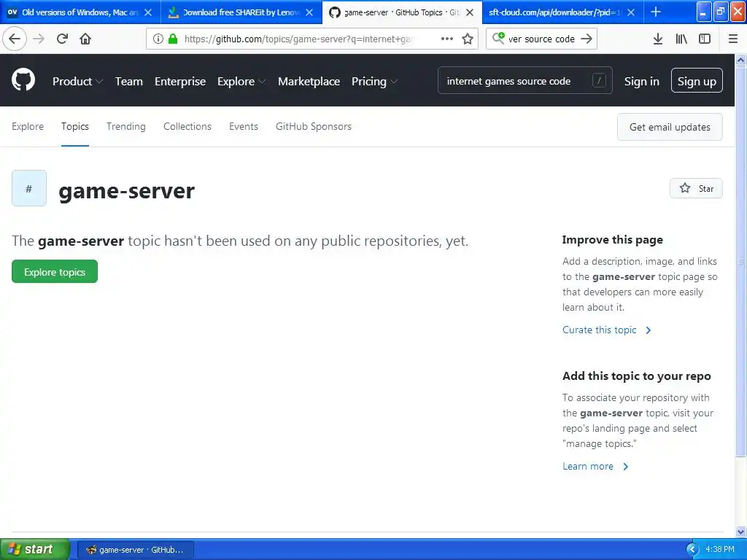Click system tray expand arrow
This screenshot has width=747, height=560.
[692, 550]
